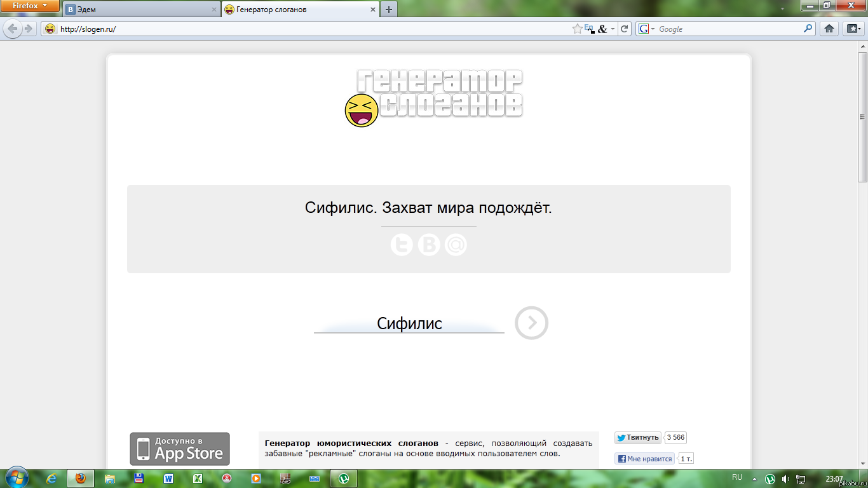
Task: Bookmark this page with the star icon
Action: (577, 29)
